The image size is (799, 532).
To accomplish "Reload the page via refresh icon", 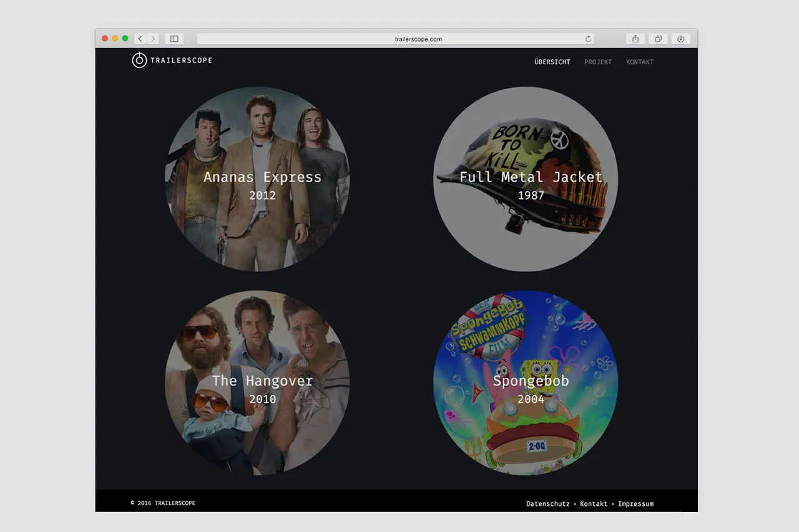I will pyautogui.click(x=588, y=39).
